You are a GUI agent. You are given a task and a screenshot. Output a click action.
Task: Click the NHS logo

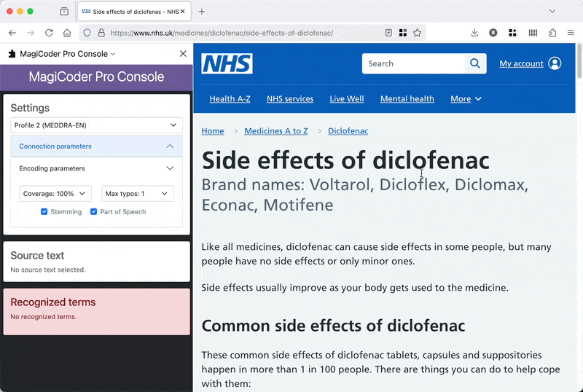(227, 63)
